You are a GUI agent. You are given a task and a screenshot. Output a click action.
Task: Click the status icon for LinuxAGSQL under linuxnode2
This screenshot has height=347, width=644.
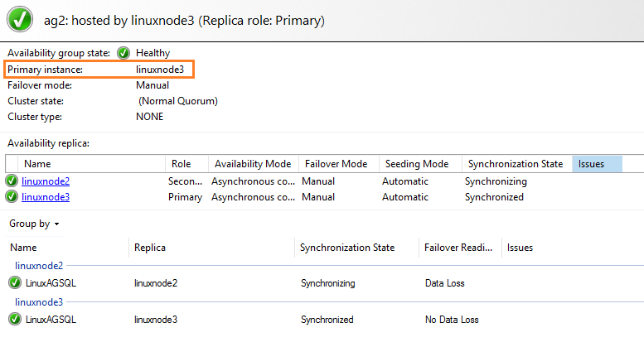point(15,283)
